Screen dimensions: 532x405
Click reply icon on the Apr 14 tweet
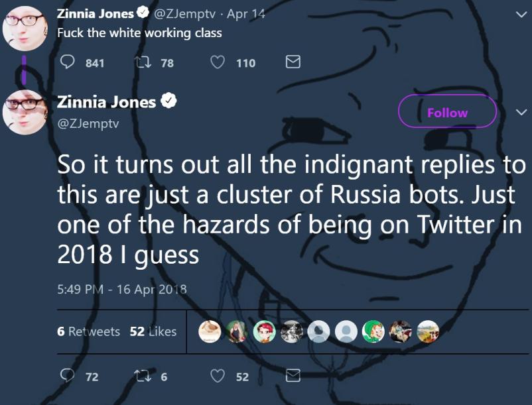69,62
